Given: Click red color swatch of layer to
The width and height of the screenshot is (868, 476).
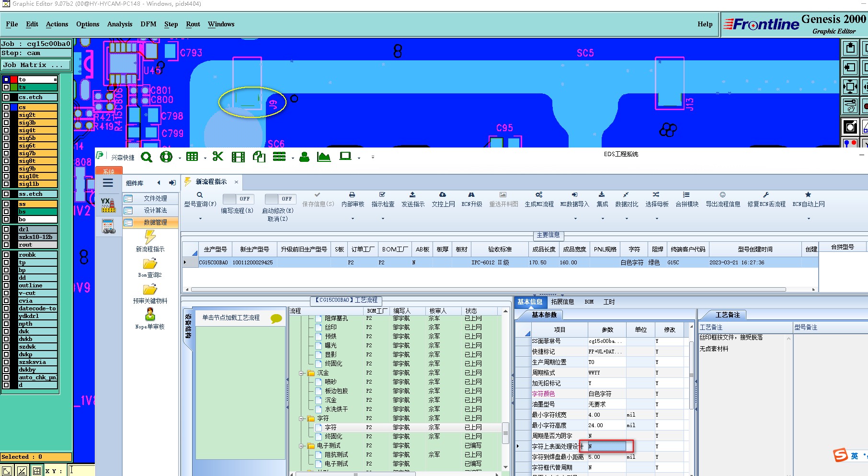Looking at the screenshot, I should click(x=13, y=79).
